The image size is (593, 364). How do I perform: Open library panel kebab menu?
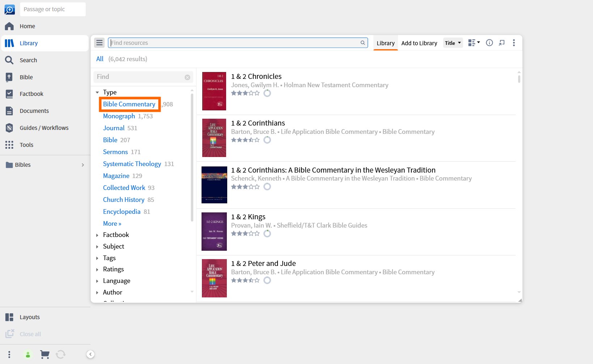514,43
